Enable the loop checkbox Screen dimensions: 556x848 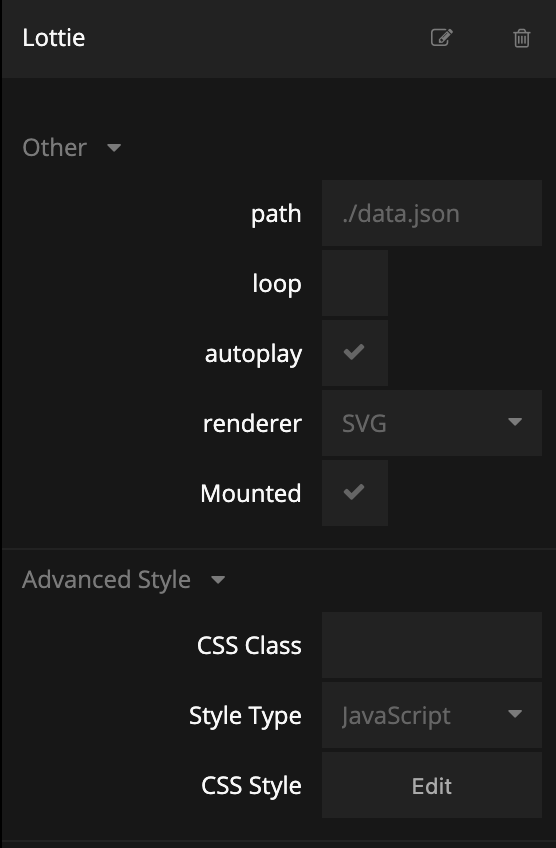click(x=355, y=283)
